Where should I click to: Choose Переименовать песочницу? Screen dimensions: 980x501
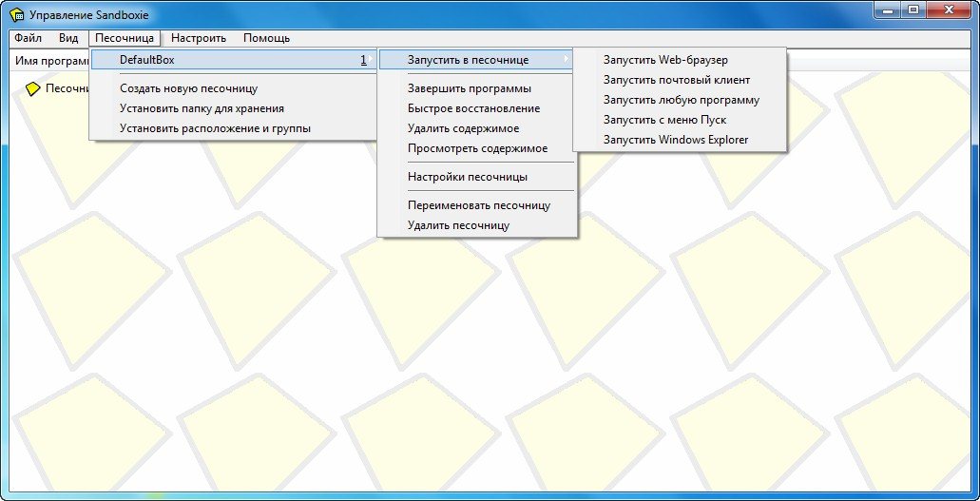[478, 205]
